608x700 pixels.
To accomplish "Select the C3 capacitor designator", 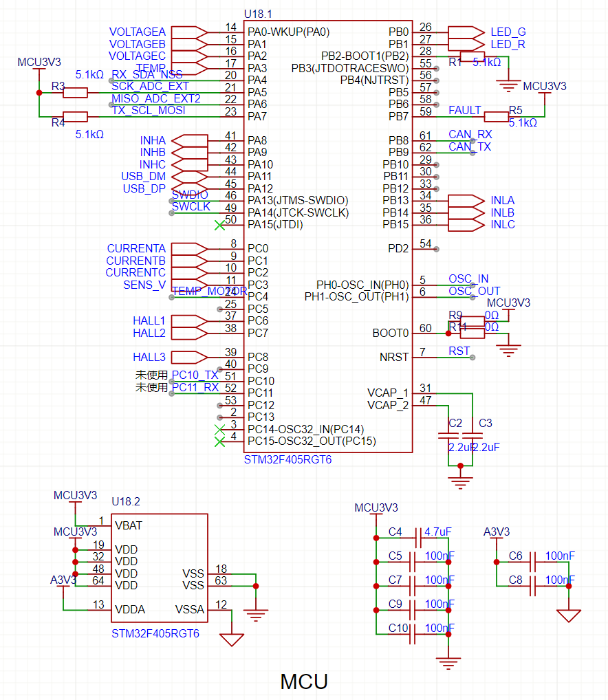I will point(486,423).
